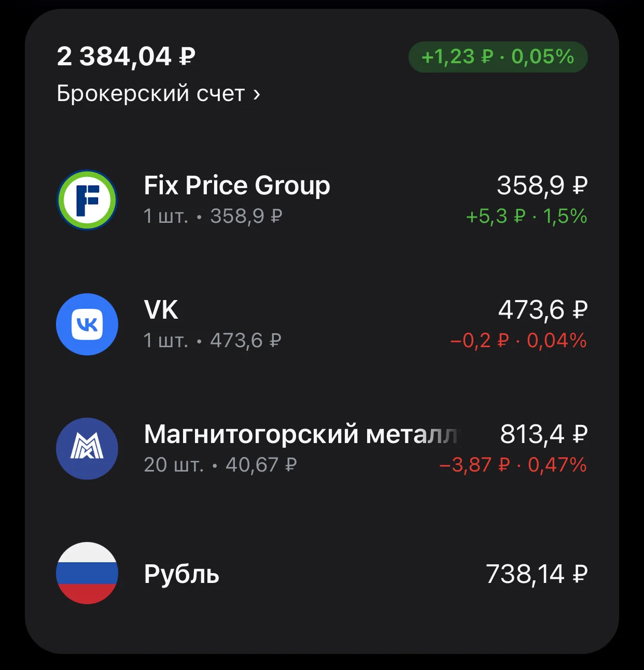Open the Рубль currency row
This screenshot has height=670, width=644.
click(x=321, y=573)
